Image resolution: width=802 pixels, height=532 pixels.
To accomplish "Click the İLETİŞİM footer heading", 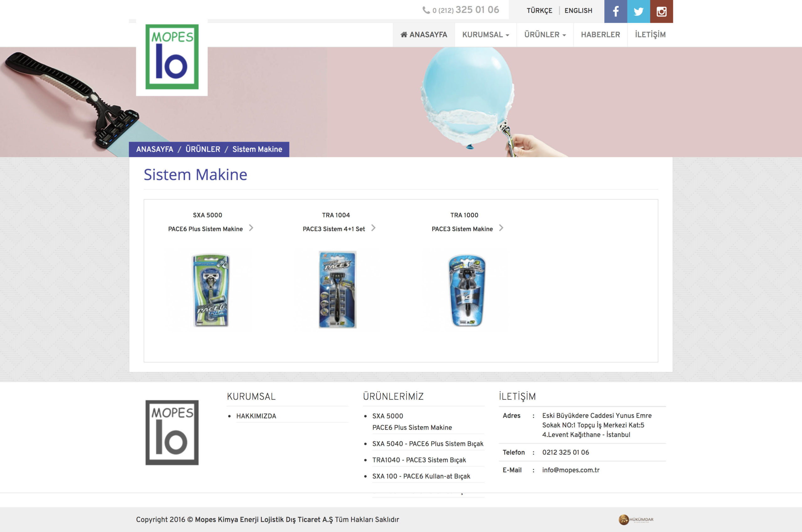I will coord(517,396).
